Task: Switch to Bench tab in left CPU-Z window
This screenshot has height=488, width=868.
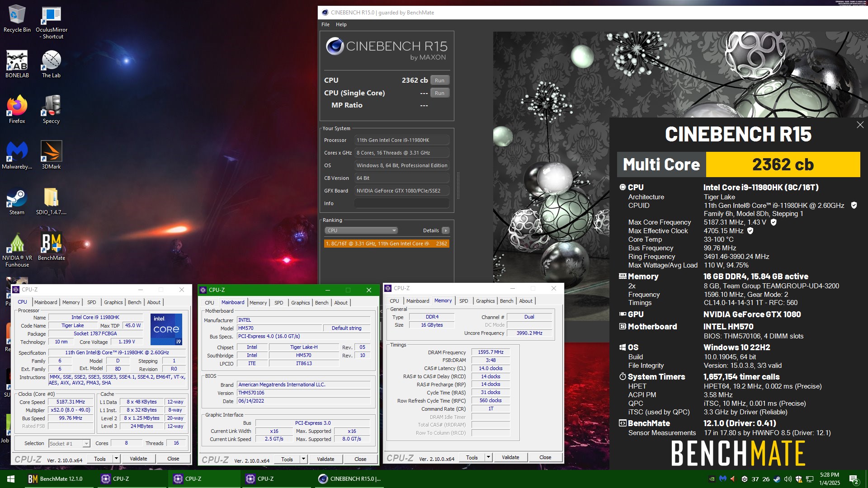Action: point(134,302)
